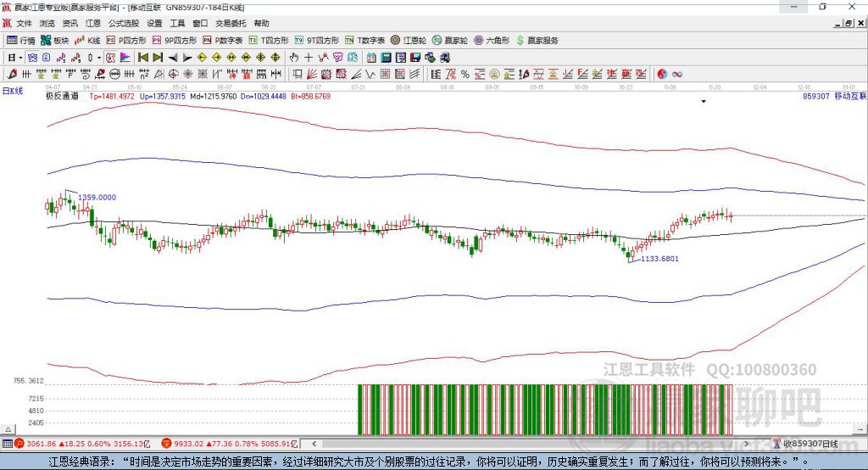Open the 公式选股 menu
The image size is (868, 470).
[124, 23]
